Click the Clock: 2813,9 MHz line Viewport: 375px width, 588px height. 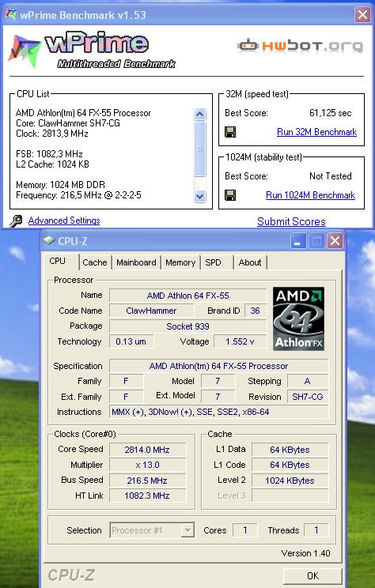point(51,134)
